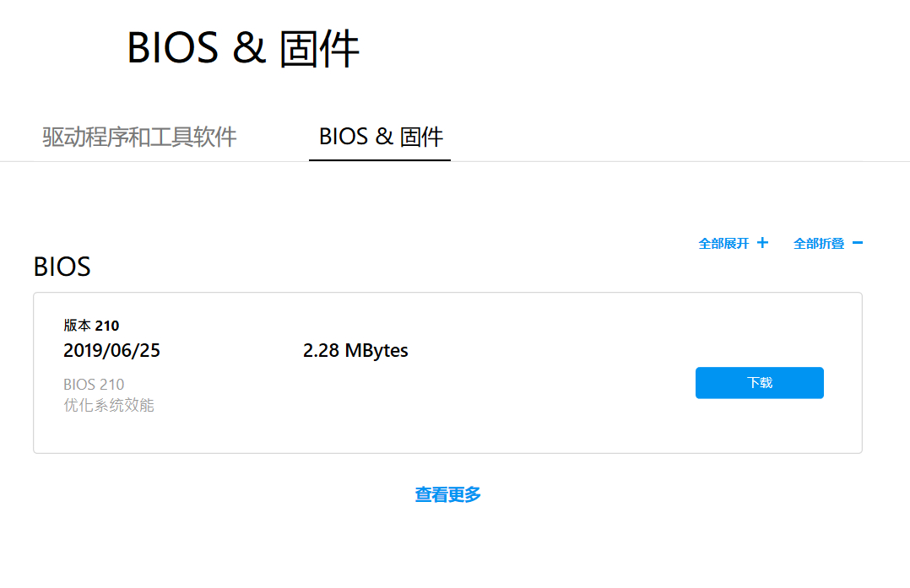Click the release date 2019/06/25

point(111,351)
